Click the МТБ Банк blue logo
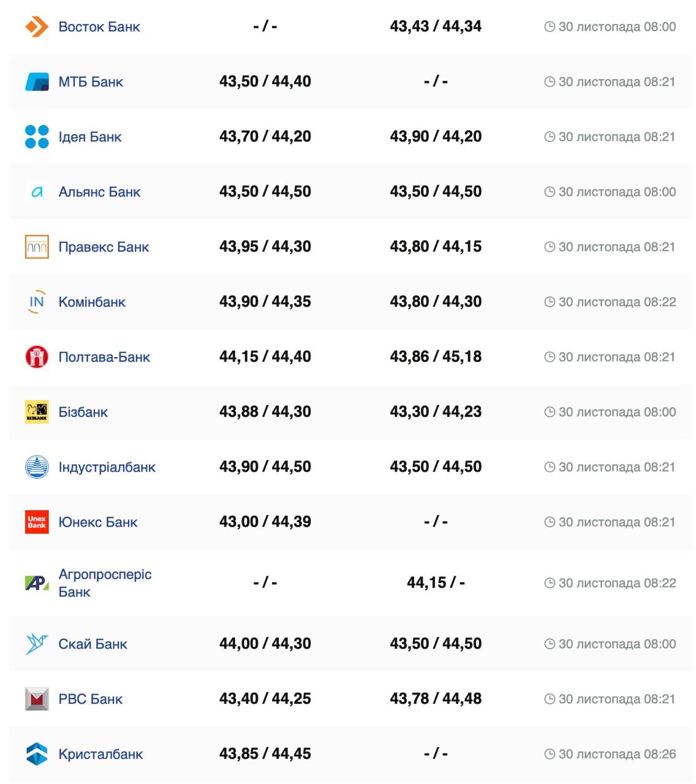Image resolution: width=696 pixels, height=784 pixels. [x=37, y=82]
